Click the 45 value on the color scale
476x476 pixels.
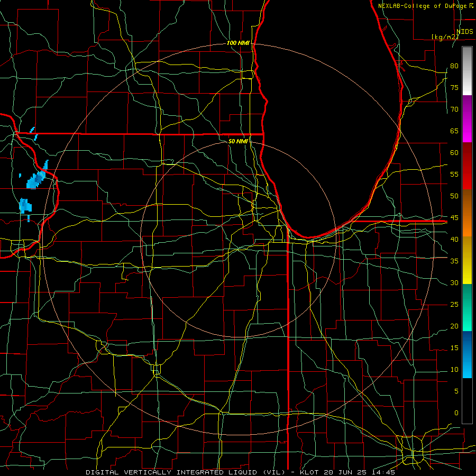[x=454, y=218]
